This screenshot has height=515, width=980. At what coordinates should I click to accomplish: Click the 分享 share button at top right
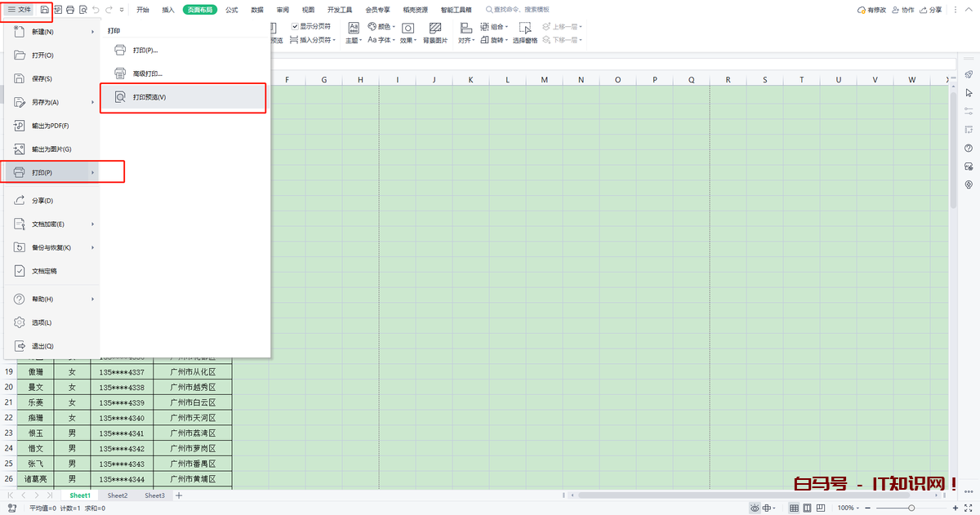[931, 10]
